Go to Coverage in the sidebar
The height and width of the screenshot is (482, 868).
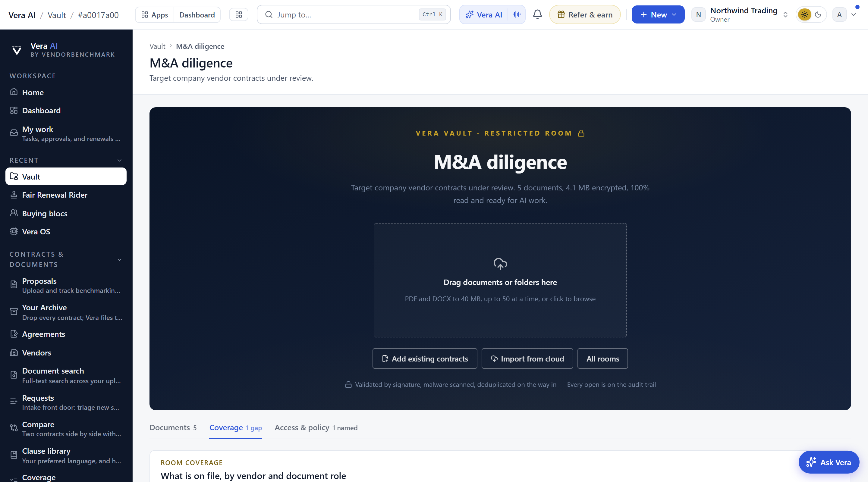click(x=66, y=477)
